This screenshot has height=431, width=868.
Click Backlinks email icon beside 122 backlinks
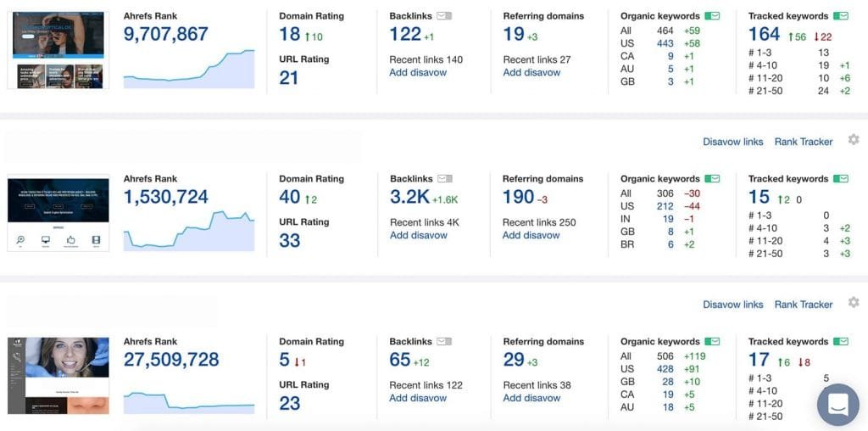click(x=444, y=16)
